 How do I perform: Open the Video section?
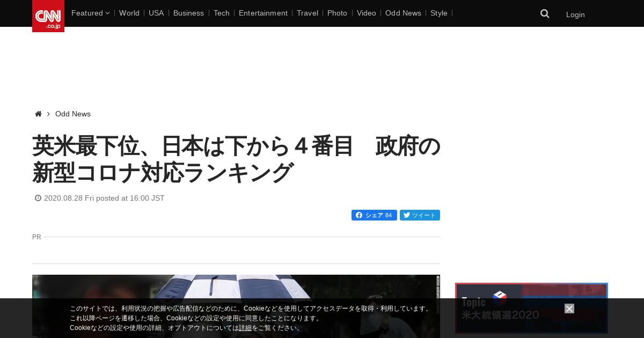pyautogui.click(x=367, y=13)
